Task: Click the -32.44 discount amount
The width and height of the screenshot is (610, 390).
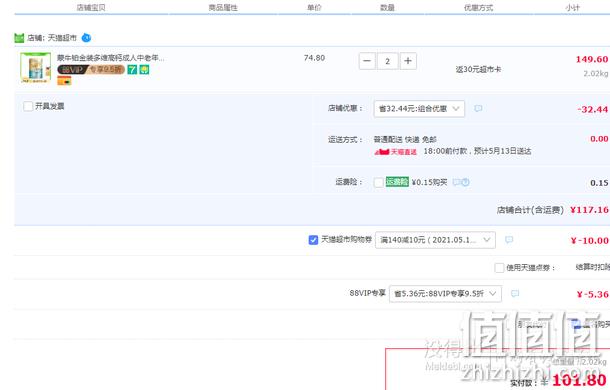Action: pos(592,109)
